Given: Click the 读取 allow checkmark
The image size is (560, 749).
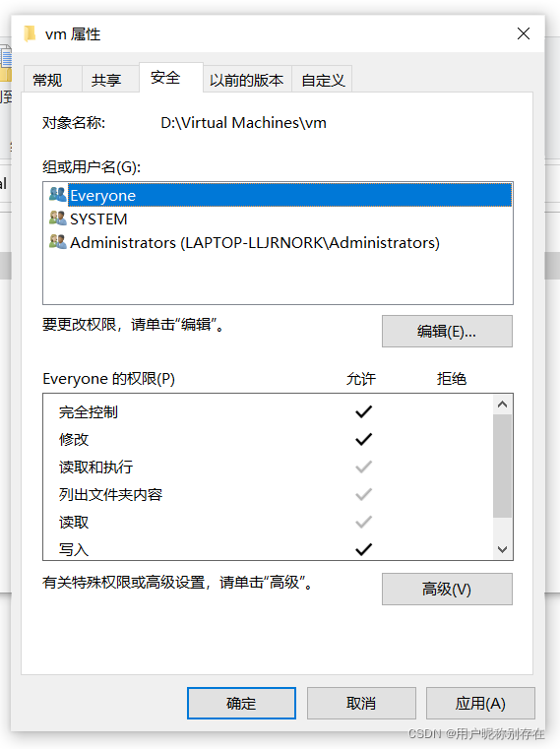Looking at the screenshot, I should pyautogui.click(x=363, y=522).
